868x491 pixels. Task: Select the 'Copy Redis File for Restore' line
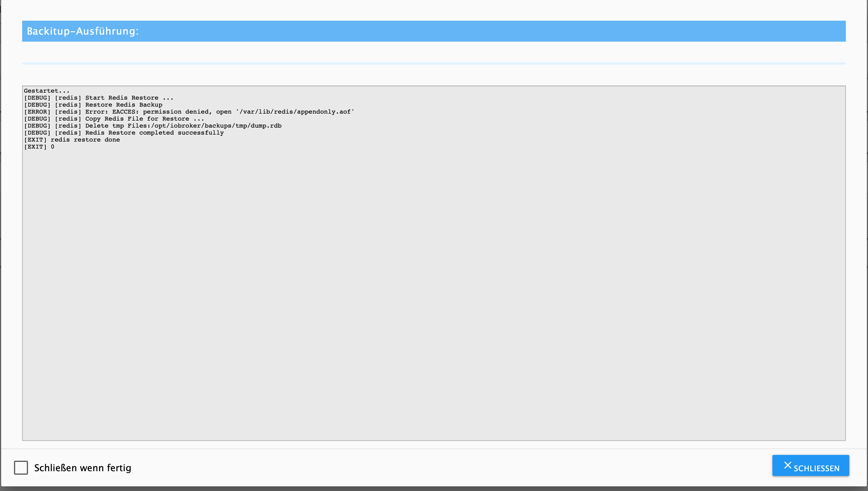pos(114,119)
